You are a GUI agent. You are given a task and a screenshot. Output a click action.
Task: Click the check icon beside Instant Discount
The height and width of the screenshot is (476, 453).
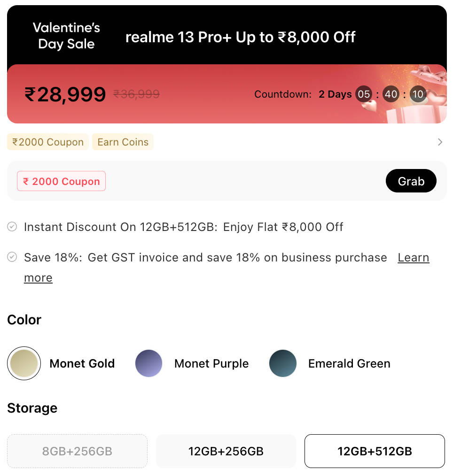(12, 227)
